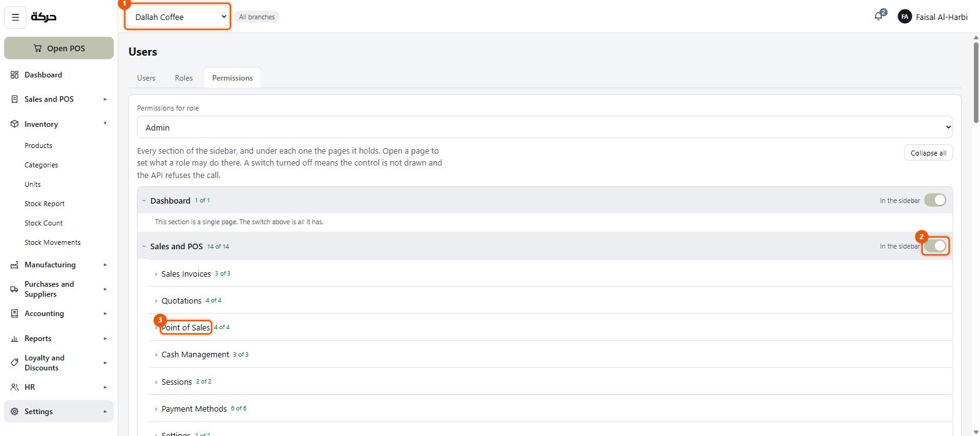Collapse the Sales and POS permissions section
The width and height of the screenshot is (980, 436).
tap(144, 247)
